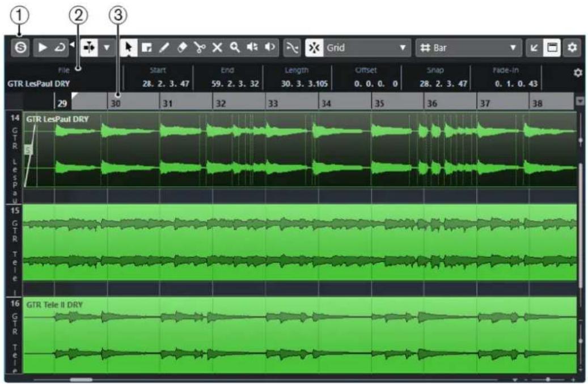Click bar 29 in the ruler
The width and height of the screenshot is (588, 384).
(x=62, y=104)
